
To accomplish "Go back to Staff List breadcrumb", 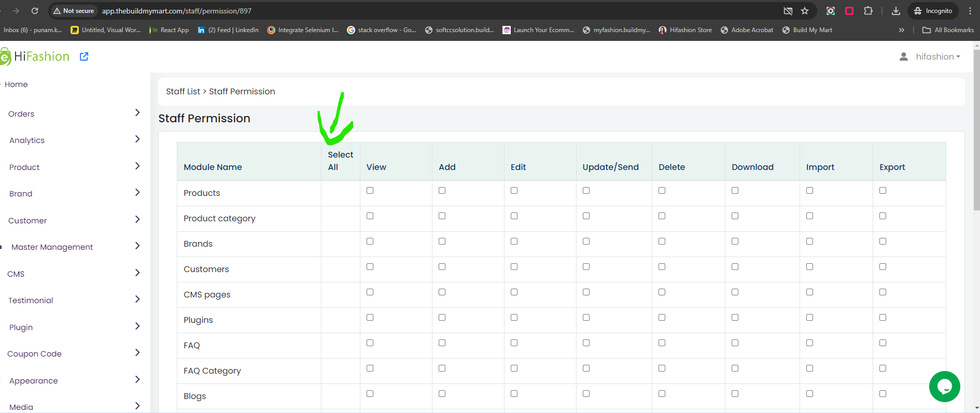I will point(183,91).
